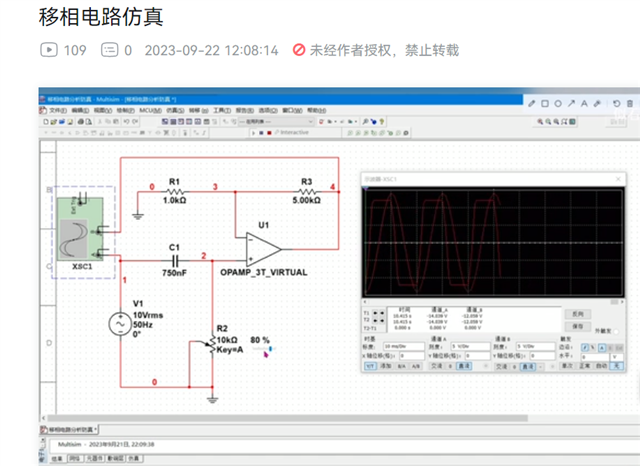Select the pencil annotation tool

[531, 104]
